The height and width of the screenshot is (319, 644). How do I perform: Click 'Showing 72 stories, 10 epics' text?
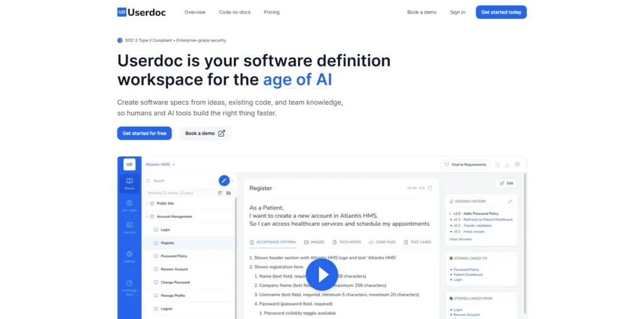click(x=170, y=193)
